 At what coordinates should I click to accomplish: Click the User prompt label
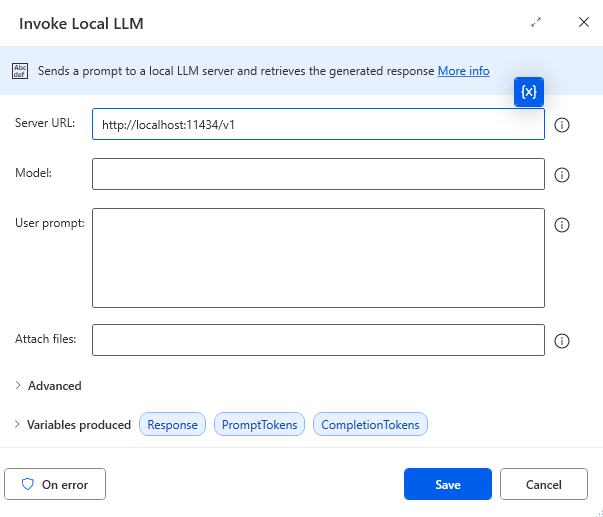coord(50,223)
